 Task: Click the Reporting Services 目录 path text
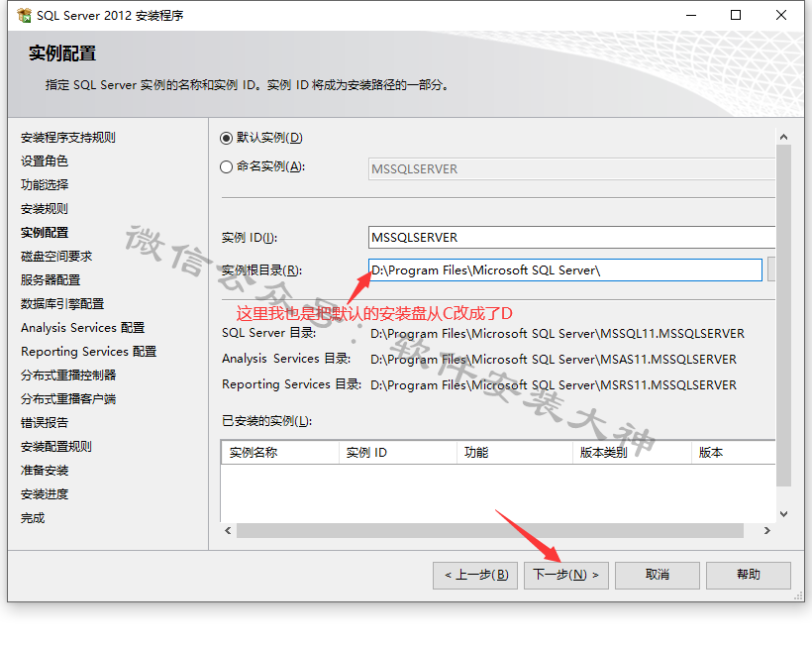[x=554, y=385]
